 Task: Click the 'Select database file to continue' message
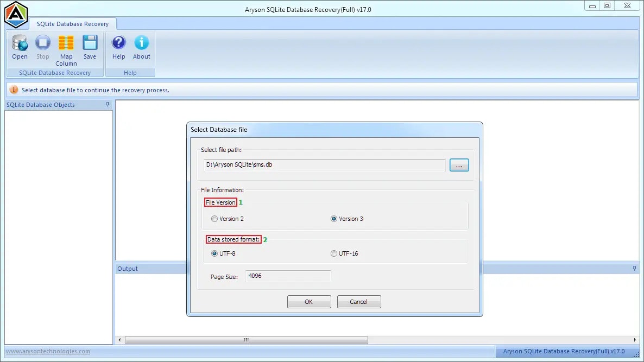[95, 90]
